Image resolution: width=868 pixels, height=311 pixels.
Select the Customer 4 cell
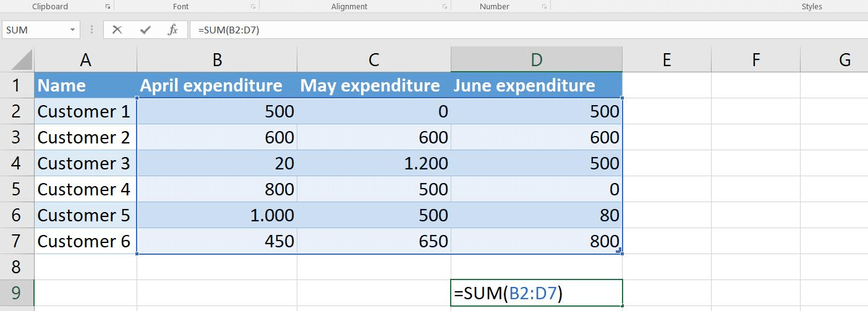click(x=85, y=189)
